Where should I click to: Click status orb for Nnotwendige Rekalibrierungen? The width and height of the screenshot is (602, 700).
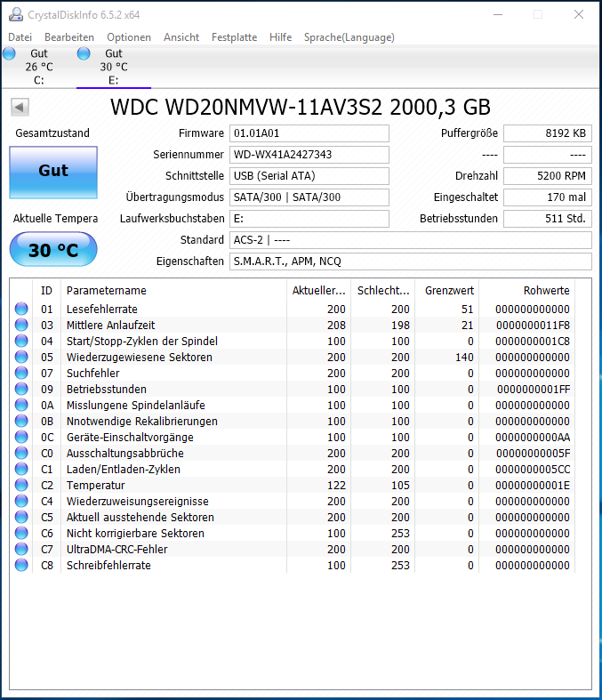(21, 421)
